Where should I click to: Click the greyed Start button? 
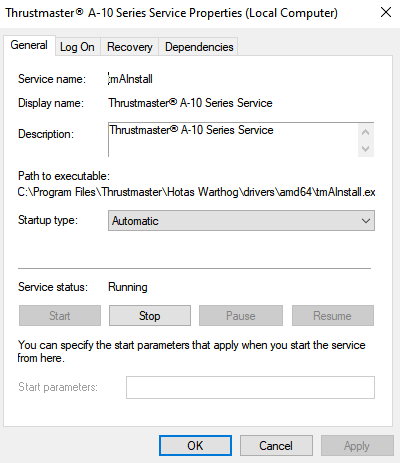pos(60,316)
